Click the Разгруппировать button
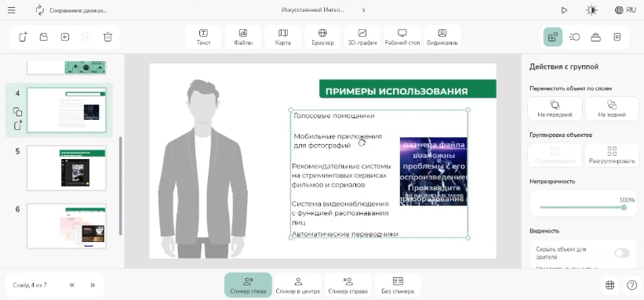The height and width of the screenshot is (300, 644). 612,155
